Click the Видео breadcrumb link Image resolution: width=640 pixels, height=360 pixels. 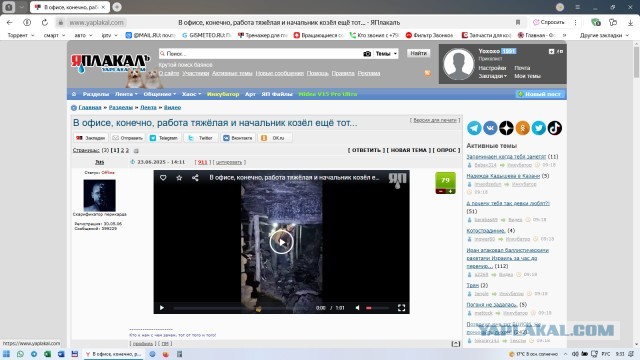[172, 107]
